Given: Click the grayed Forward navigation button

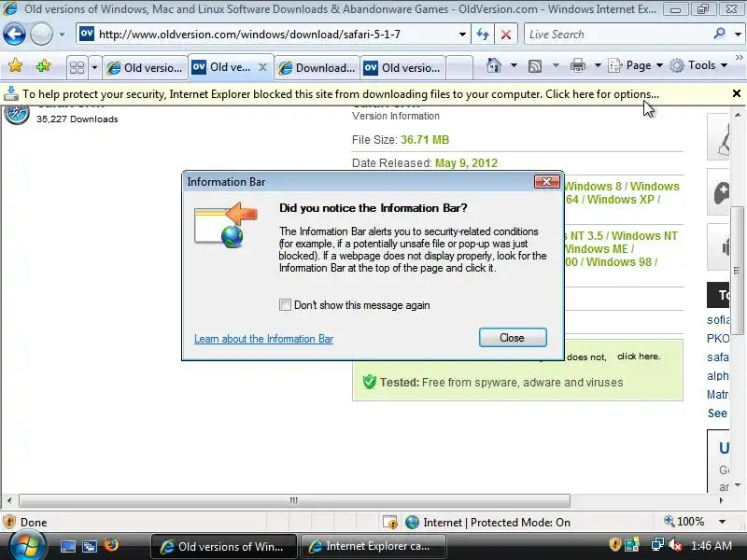Looking at the screenshot, I should pos(41,35).
